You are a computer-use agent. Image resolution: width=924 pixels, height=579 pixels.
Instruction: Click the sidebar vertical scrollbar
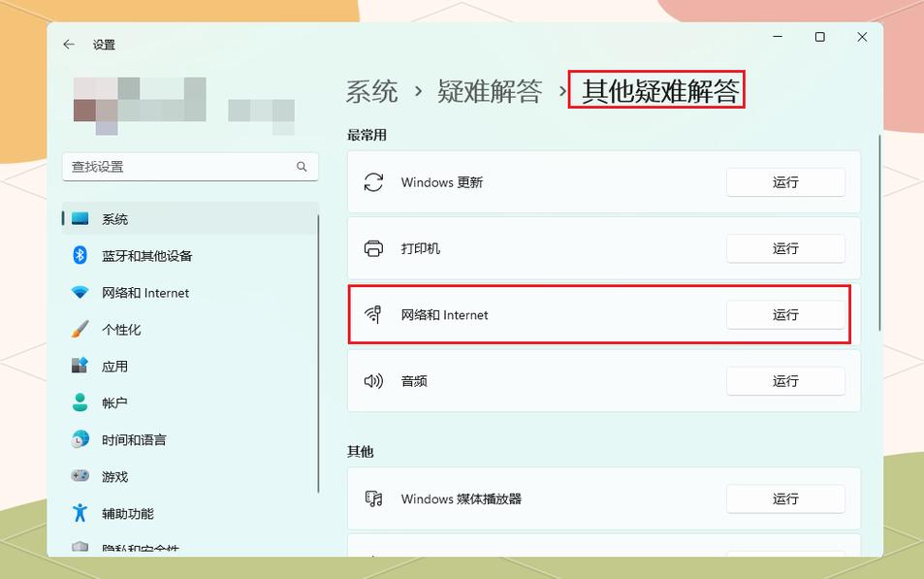(x=318, y=354)
